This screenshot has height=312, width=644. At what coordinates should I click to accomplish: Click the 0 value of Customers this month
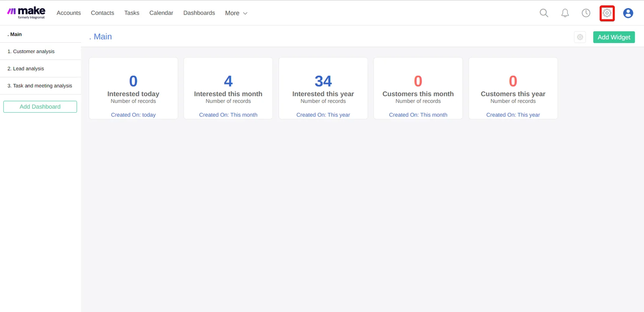[418, 81]
